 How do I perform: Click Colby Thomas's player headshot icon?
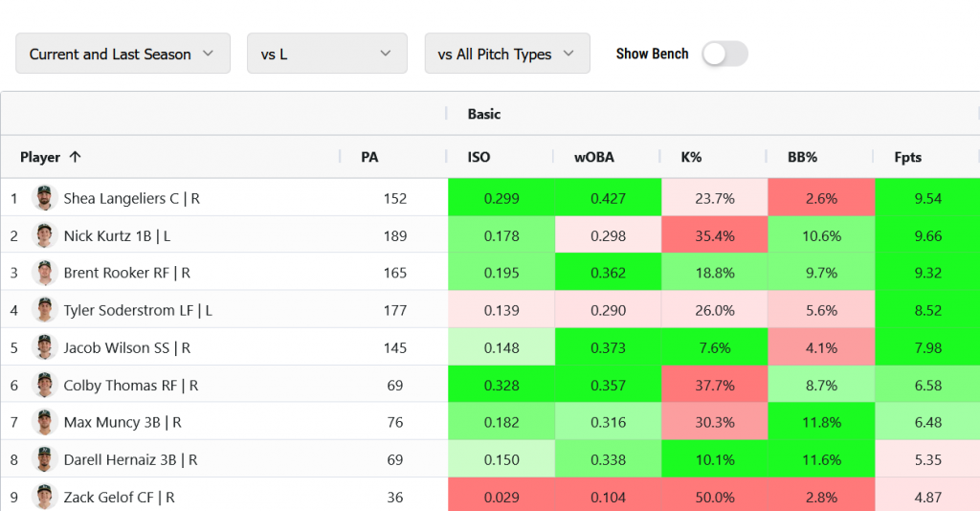coord(43,385)
